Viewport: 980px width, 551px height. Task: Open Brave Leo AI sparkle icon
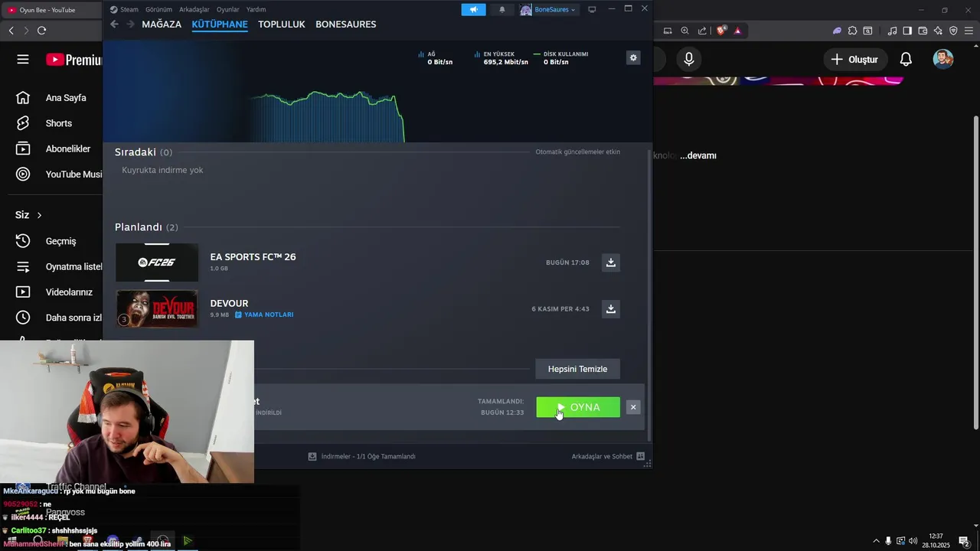[x=938, y=31]
